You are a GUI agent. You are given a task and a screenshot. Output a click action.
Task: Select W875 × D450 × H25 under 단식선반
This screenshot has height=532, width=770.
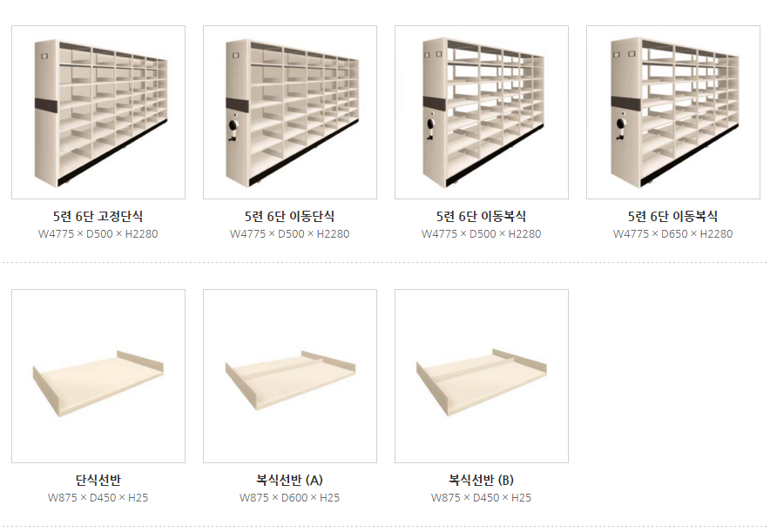coord(98,498)
